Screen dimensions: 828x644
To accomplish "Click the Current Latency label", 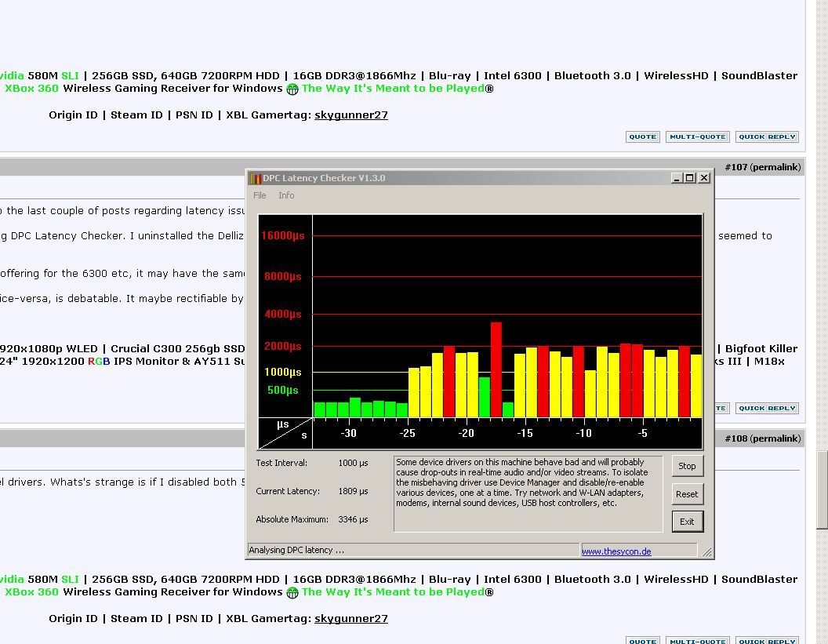I will (288, 491).
